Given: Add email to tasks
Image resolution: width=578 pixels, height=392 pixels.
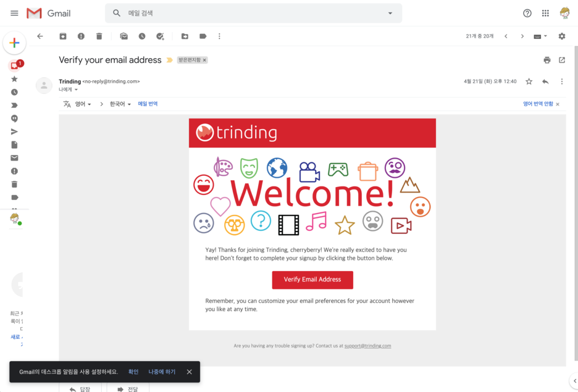Looking at the screenshot, I should (160, 36).
